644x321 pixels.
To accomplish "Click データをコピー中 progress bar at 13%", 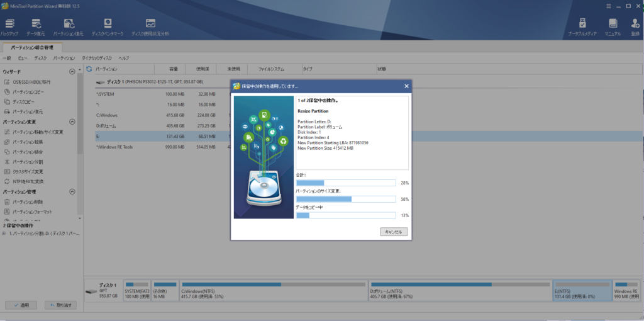I will click(346, 215).
